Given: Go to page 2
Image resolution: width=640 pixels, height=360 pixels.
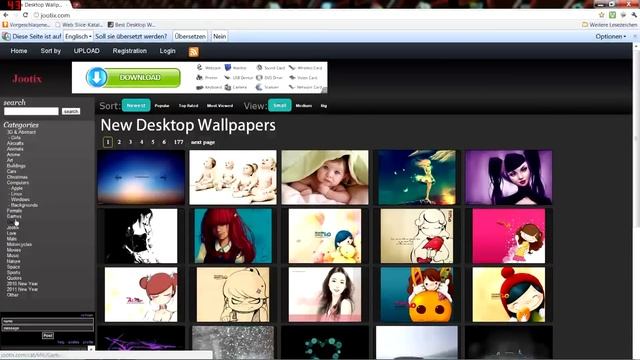Looking at the screenshot, I should [119, 142].
